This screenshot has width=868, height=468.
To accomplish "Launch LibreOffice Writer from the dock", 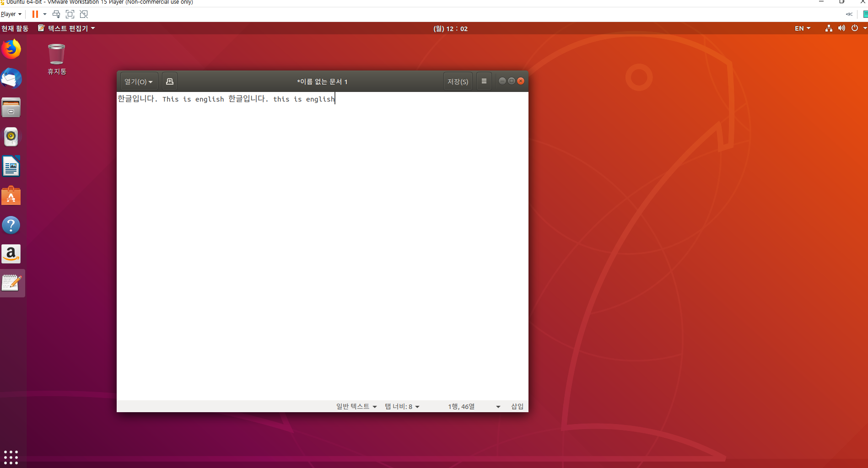I will pos(11,166).
